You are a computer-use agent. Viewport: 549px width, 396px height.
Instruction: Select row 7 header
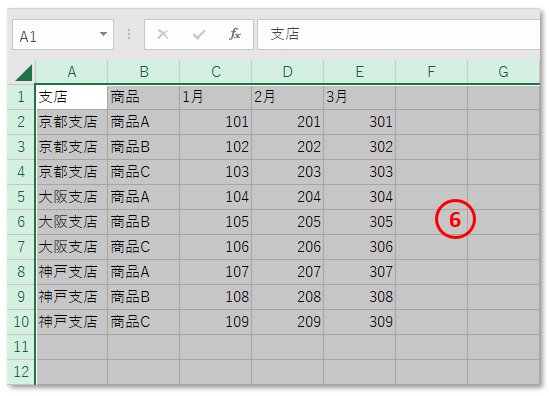tap(21, 247)
